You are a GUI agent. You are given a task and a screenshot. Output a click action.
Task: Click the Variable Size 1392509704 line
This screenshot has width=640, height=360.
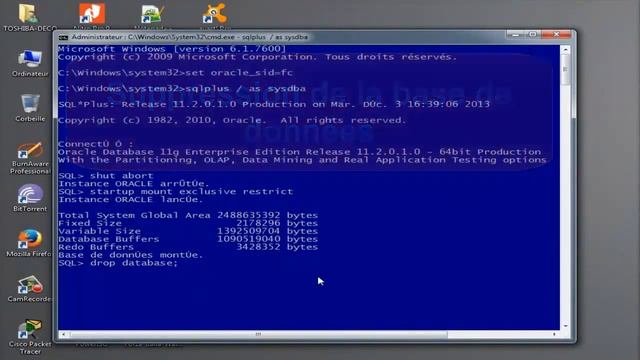(x=188, y=231)
